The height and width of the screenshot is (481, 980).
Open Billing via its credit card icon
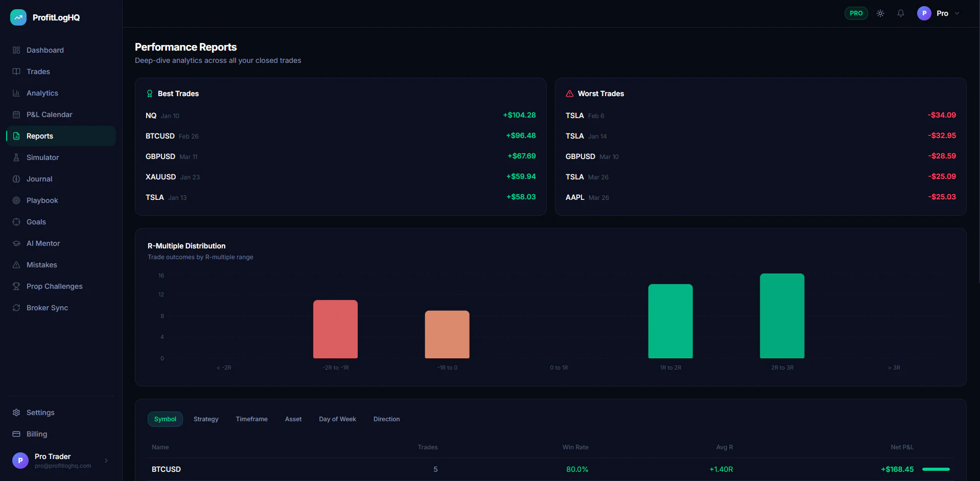pyautogui.click(x=16, y=434)
